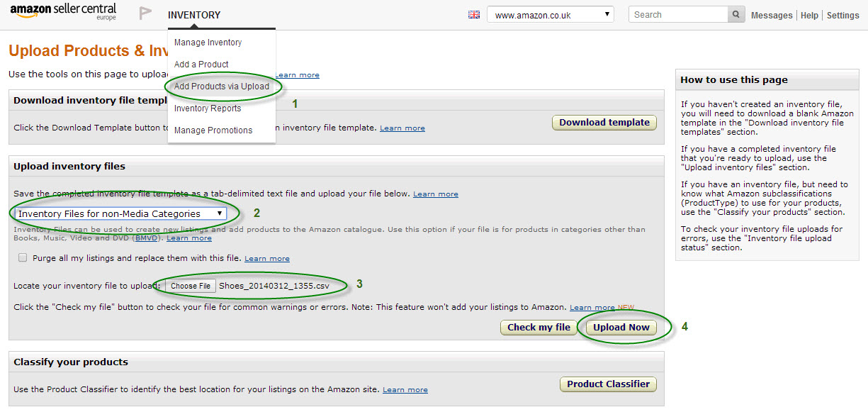
Task: Click the UK flag icon
Action: 474,15
